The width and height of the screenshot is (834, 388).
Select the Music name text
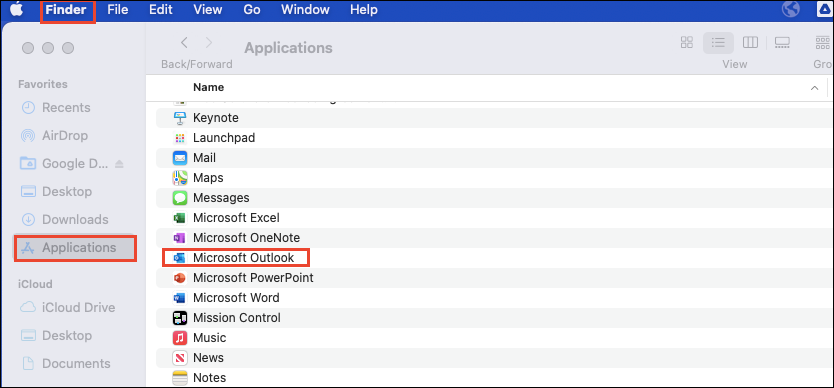210,338
